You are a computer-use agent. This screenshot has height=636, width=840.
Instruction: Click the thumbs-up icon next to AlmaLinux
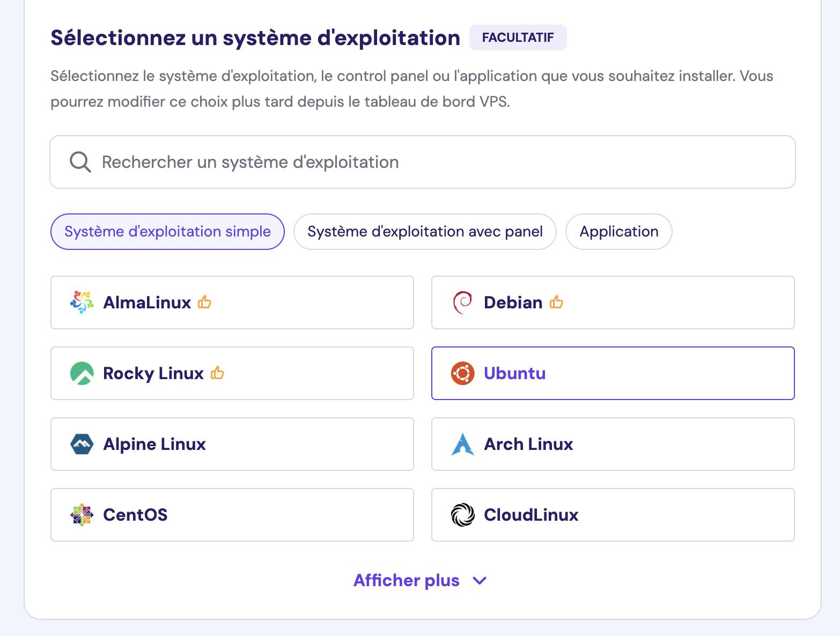(204, 302)
